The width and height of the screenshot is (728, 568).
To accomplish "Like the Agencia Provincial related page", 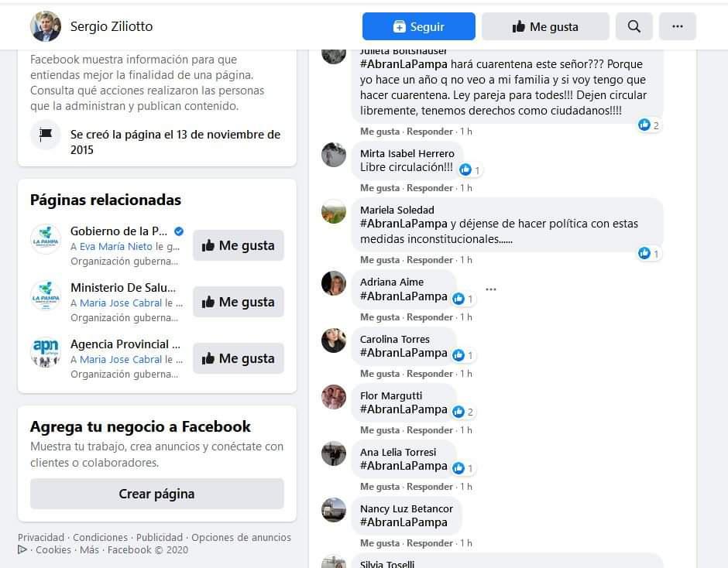I will [x=239, y=358].
